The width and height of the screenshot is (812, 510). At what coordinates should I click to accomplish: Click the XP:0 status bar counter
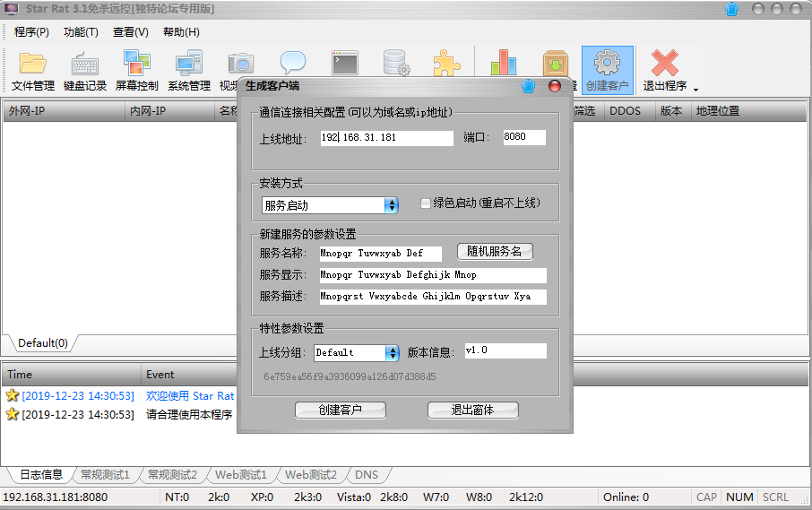point(262,497)
